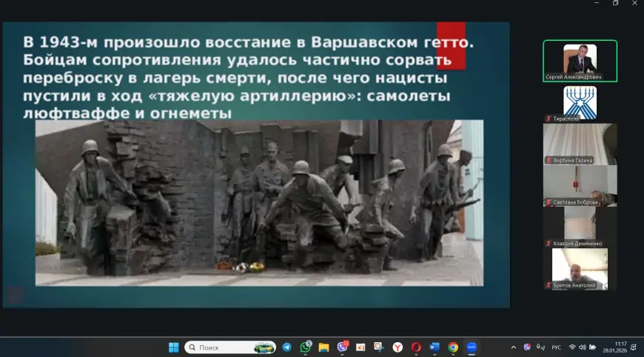Select Сергей Александрович participant video
Viewport: 644px width, 357px height.
tap(580, 61)
